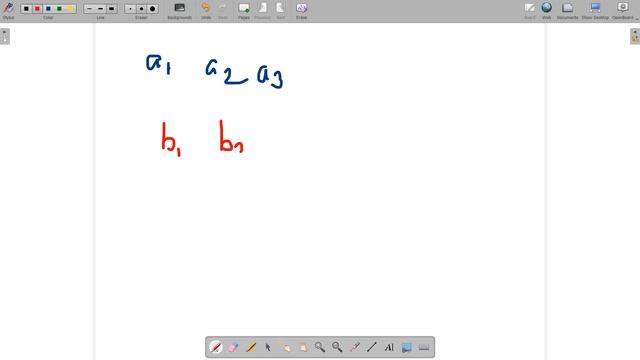Expand the left page thumbnails panel

pos(4,36)
